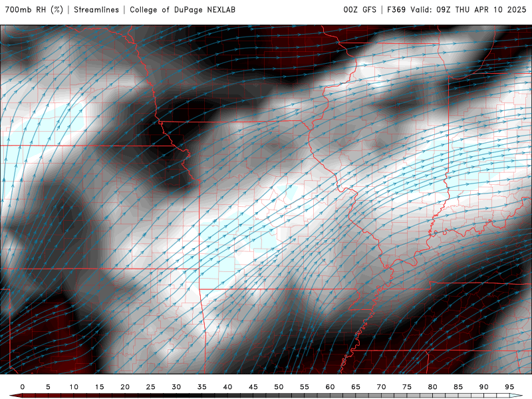
Task: Click the '0' label on the color scale
Action: click(x=23, y=387)
